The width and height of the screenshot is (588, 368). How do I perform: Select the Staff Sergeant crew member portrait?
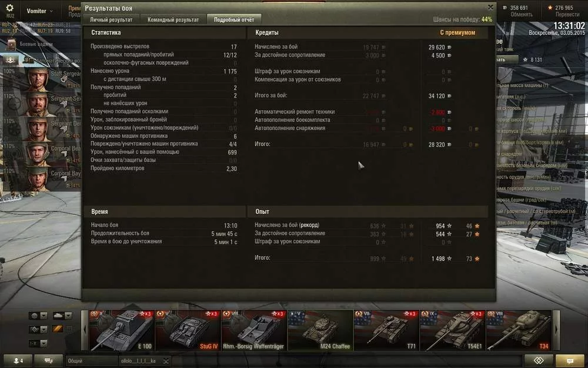(38, 79)
